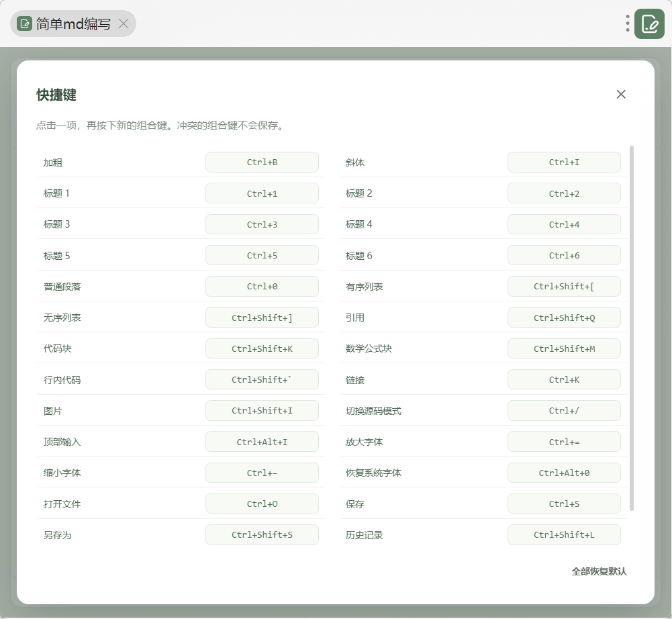Edit the 切换源码模式 shortcut Ctrl+/
Viewport: 672px width, 619px height.
[564, 410]
